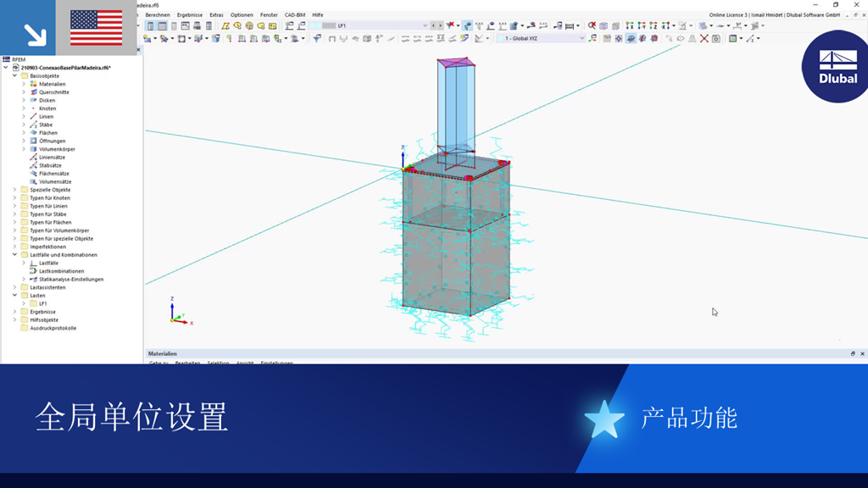Select Stabsätze in the navigator
868x488 pixels.
coord(50,165)
